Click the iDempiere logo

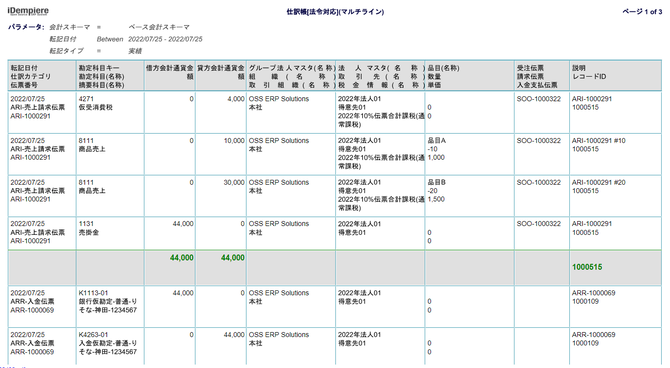(28, 11)
